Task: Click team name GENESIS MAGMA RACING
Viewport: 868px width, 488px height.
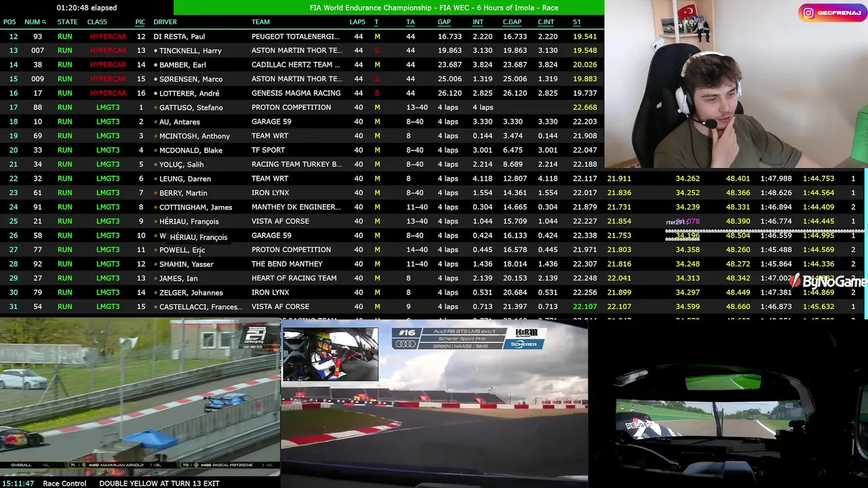Action: (x=296, y=94)
